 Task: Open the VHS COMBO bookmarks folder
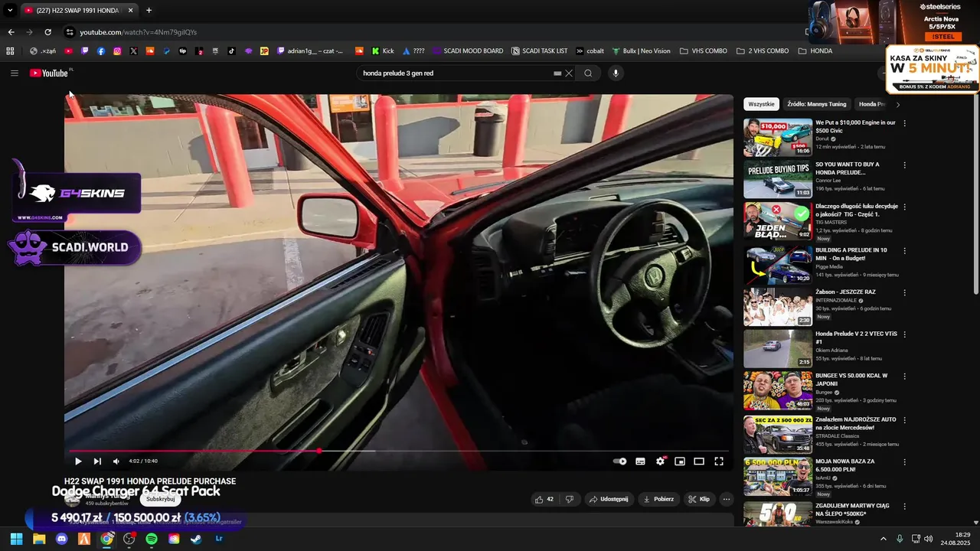pos(704,51)
